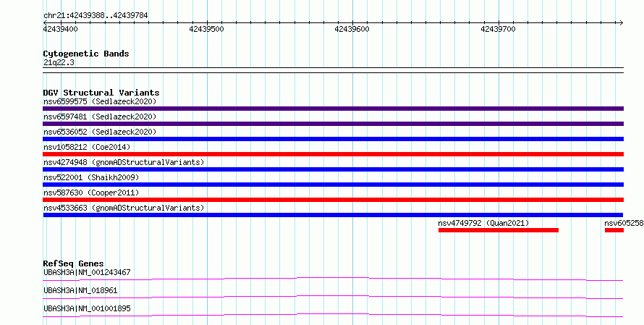644x325 pixels.
Task: Open variant nsv6597481 (Sedlazeck2020) label
Action: pyautogui.click(x=100, y=117)
